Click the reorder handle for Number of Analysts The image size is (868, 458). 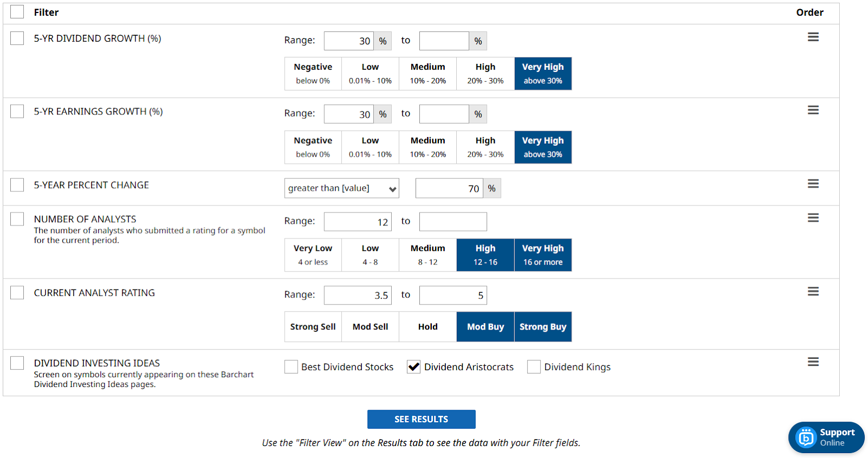click(x=813, y=218)
